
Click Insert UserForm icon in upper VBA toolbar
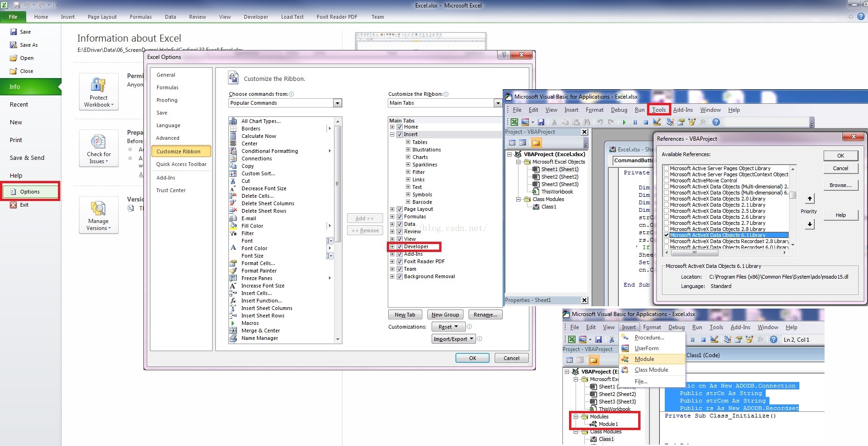(526, 122)
